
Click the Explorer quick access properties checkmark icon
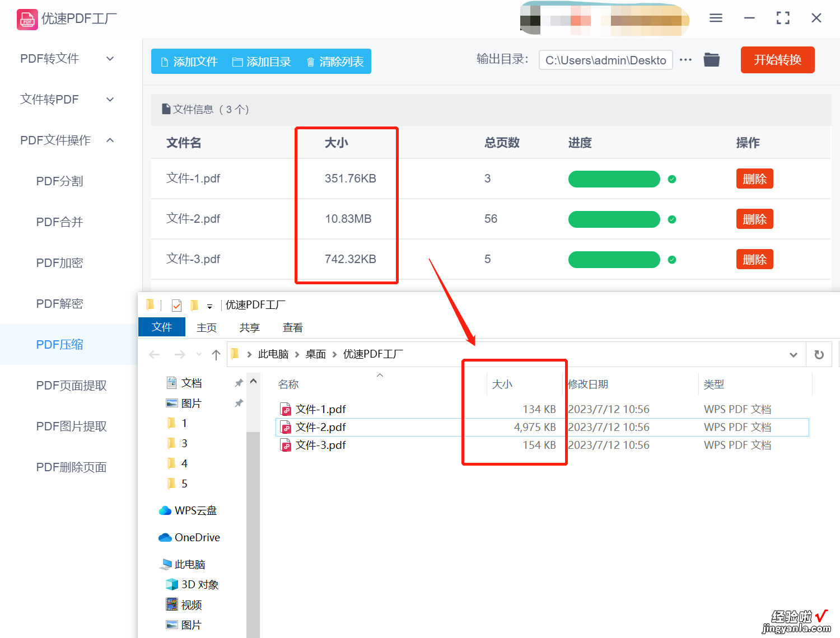pyautogui.click(x=177, y=306)
